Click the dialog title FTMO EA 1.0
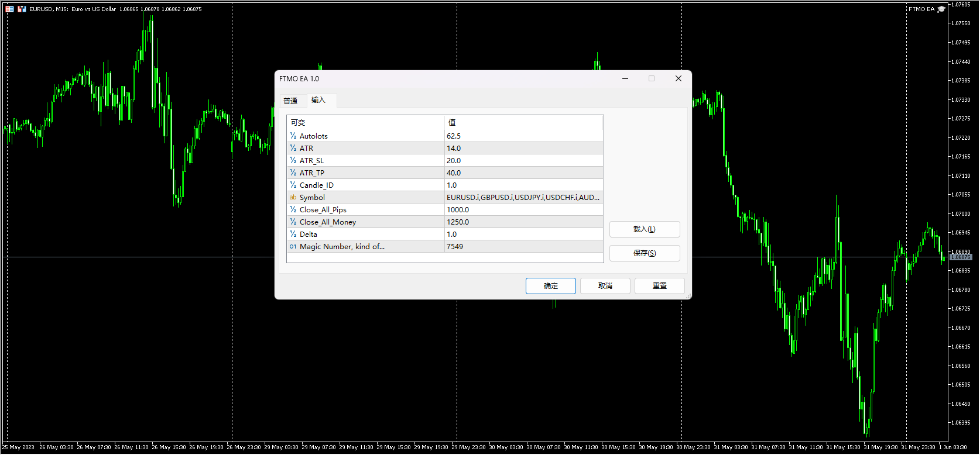The image size is (980, 455). (299, 79)
